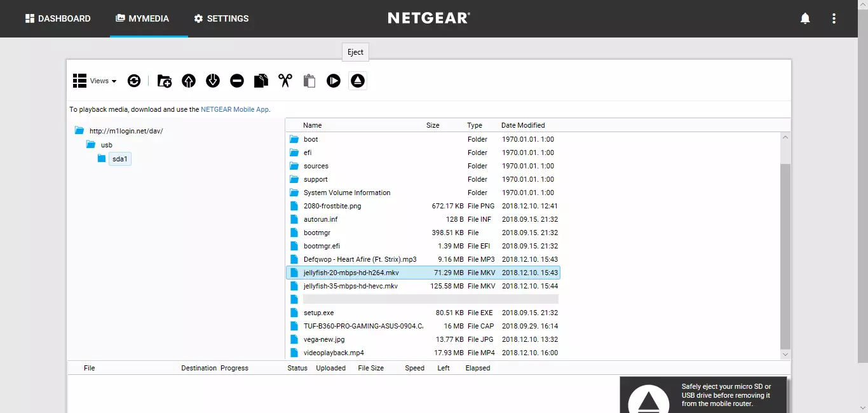Select the System Volume Information folder
The width and height of the screenshot is (868, 413).
click(423, 193)
